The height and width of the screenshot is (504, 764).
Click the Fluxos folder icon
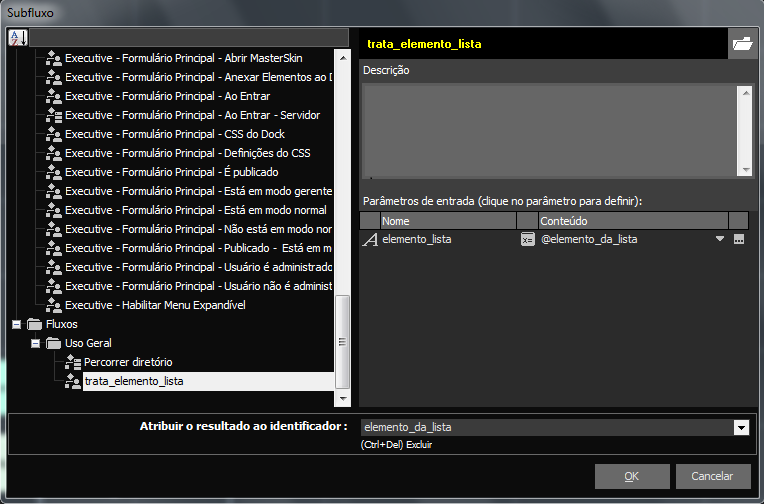pos(35,324)
